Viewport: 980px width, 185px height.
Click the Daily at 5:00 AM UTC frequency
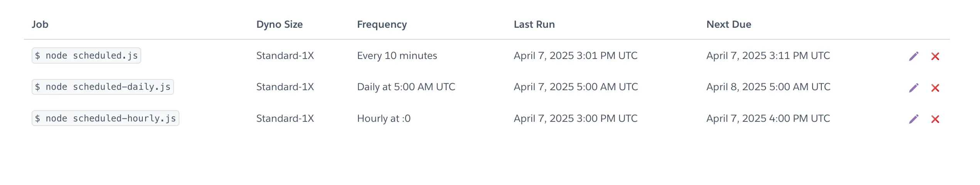pyautogui.click(x=406, y=87)
